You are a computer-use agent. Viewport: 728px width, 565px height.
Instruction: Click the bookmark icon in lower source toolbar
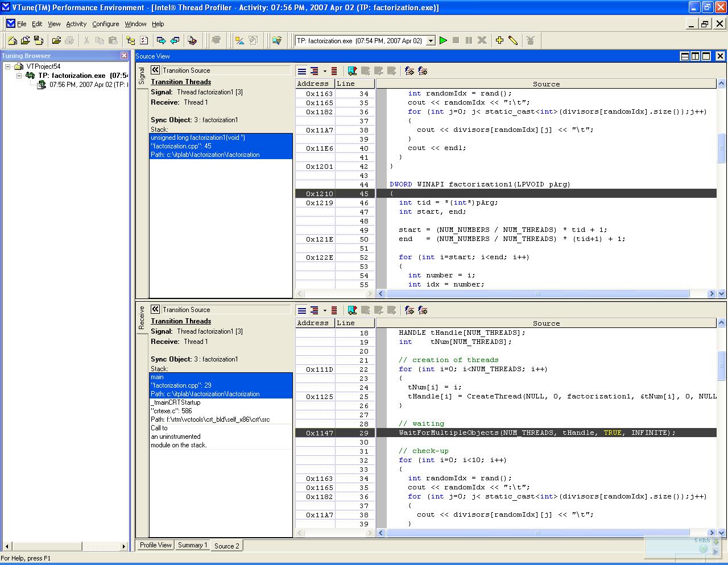[x=353, y=310]
